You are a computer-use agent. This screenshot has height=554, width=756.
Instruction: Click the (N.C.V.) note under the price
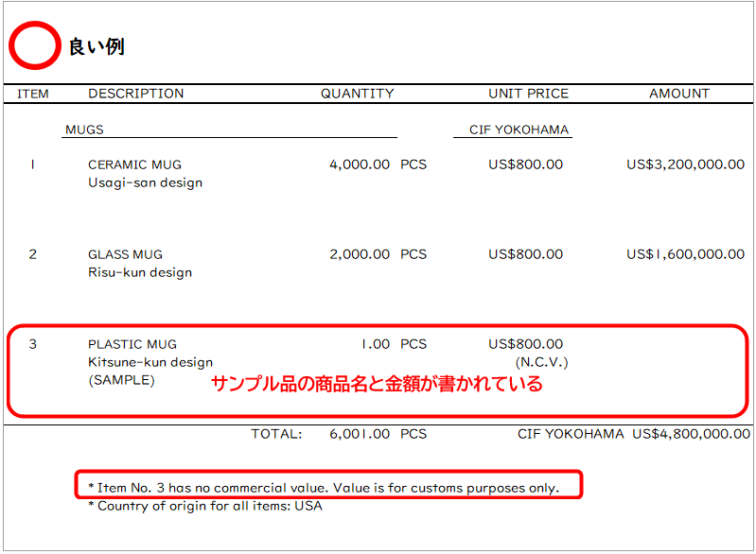click(541, 362)
